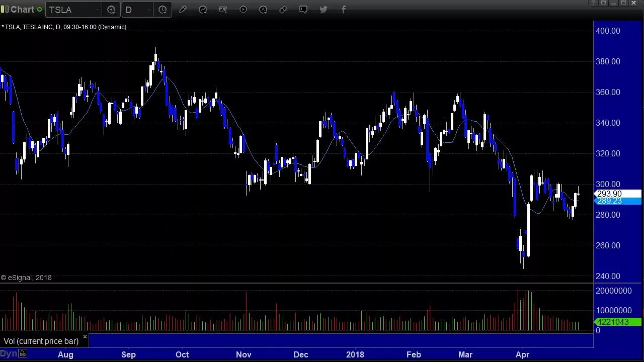Click the blue 289.23 moving average marker
Image resolution: width=644 pixels, height=362 pixels.
[618, 201]
